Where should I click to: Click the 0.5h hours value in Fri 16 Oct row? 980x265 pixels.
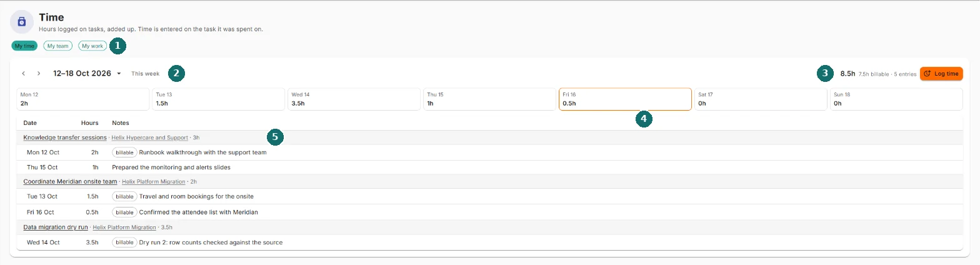92,212
